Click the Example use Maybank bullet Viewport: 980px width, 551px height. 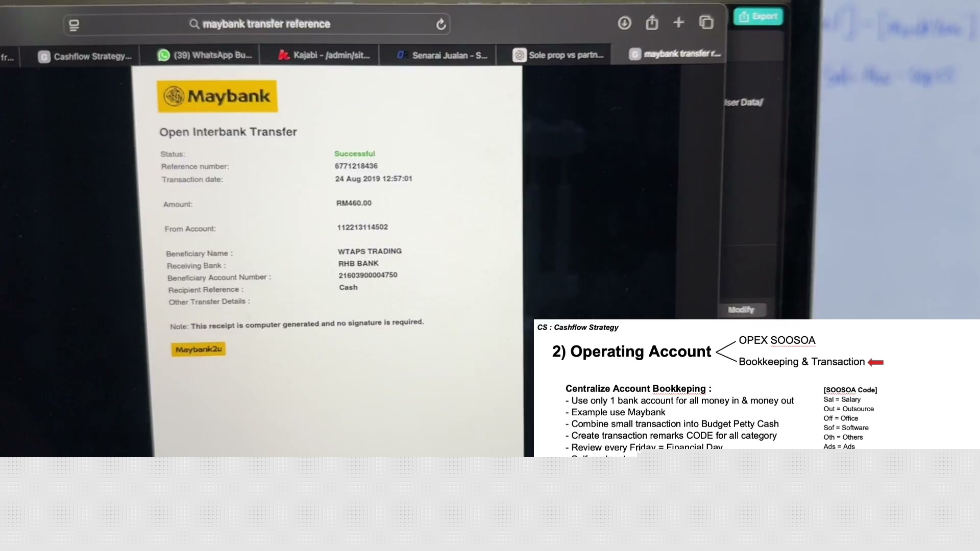(616, 412)
